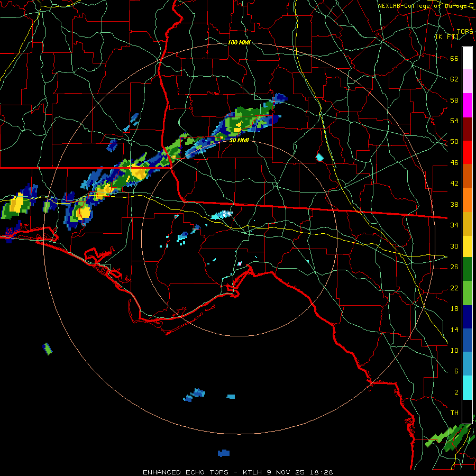Pick the dark green legend swatch
This screenshot has width=476, height=476.
coord(467,269)
